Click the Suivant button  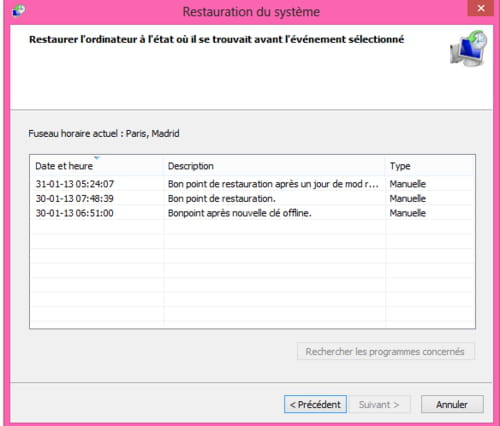click(x=379, y=404)
